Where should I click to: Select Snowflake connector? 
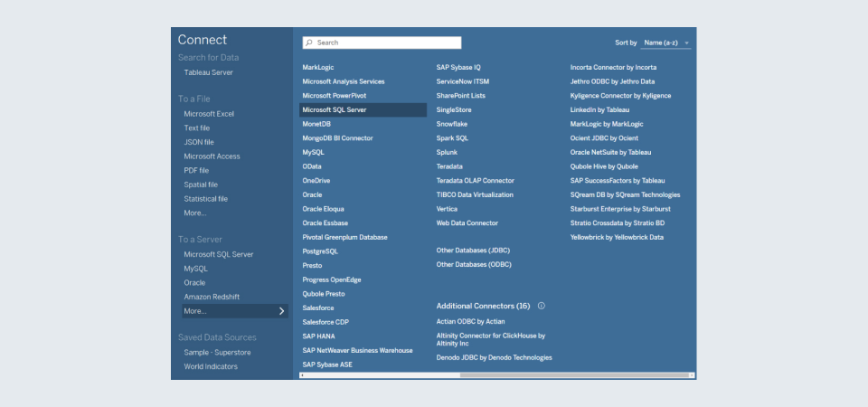452,124
